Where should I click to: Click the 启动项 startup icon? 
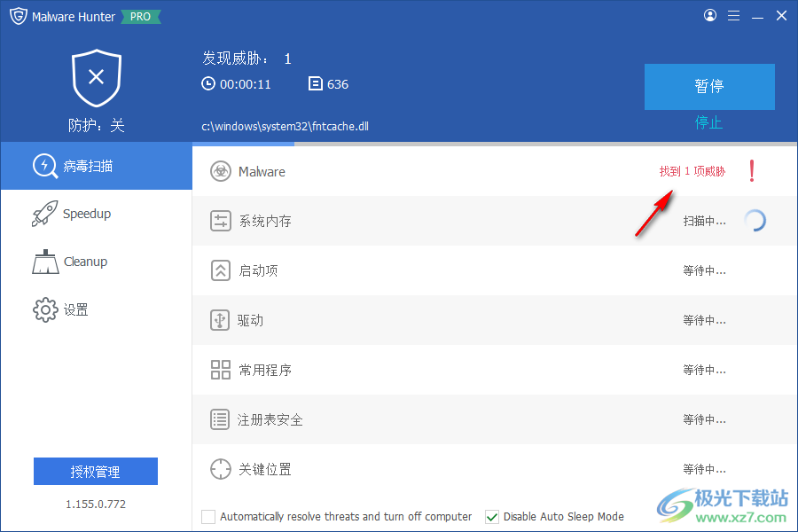[221, 270]
